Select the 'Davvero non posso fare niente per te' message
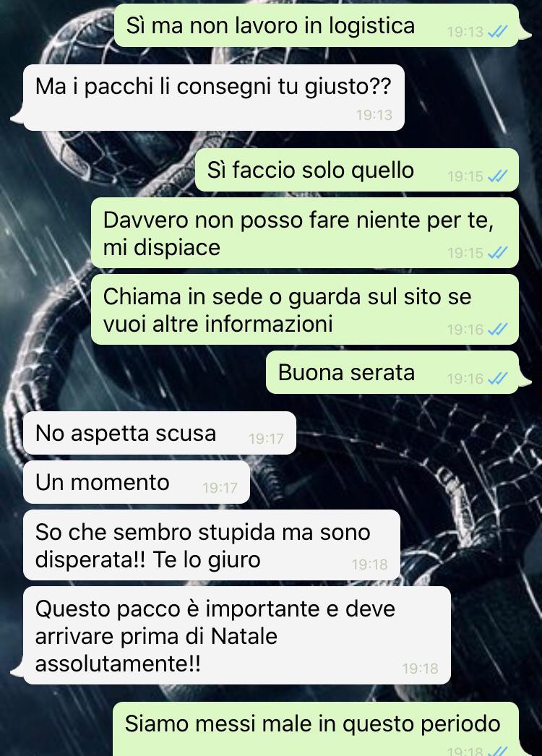Image resolution: width=542 pixels, height=756 pixels. [x=305, y=233]
